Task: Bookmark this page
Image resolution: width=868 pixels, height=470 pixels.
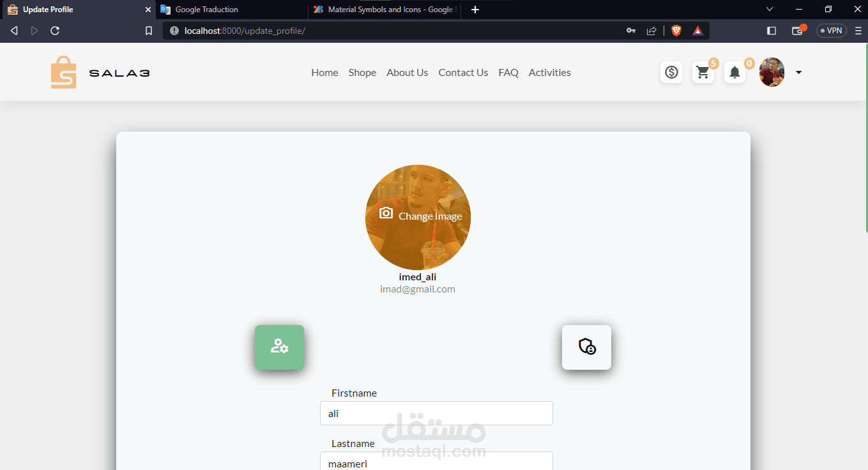Action: point(149,31)
